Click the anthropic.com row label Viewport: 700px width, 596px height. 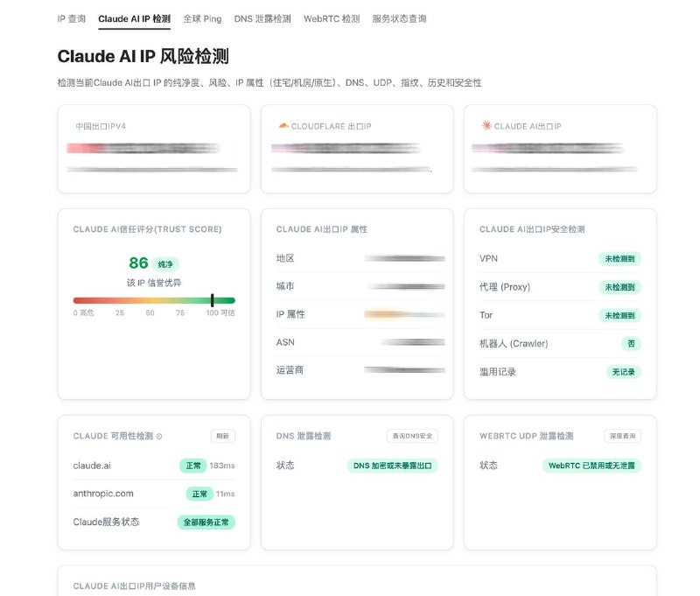[x=103, y=494]
